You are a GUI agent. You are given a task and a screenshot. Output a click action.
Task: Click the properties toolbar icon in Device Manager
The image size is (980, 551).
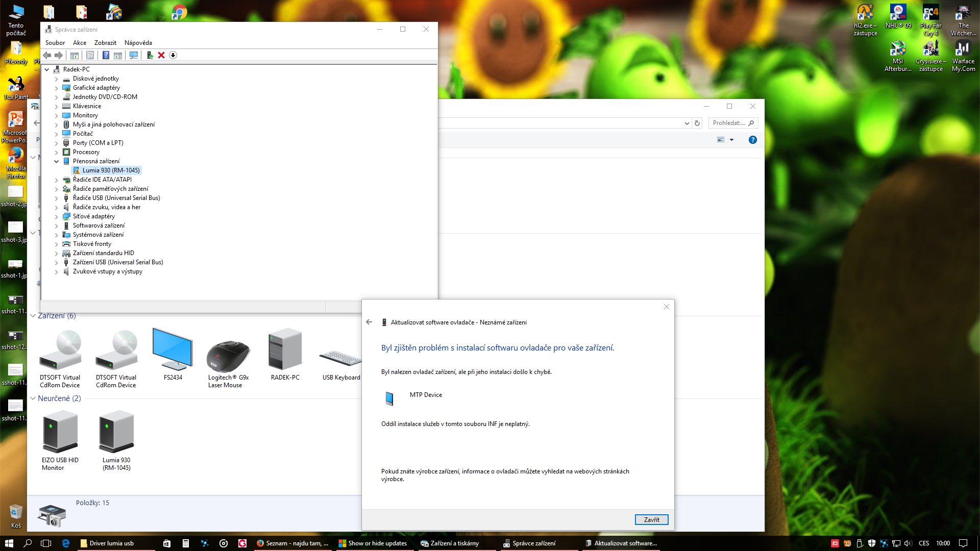[90, 55]
